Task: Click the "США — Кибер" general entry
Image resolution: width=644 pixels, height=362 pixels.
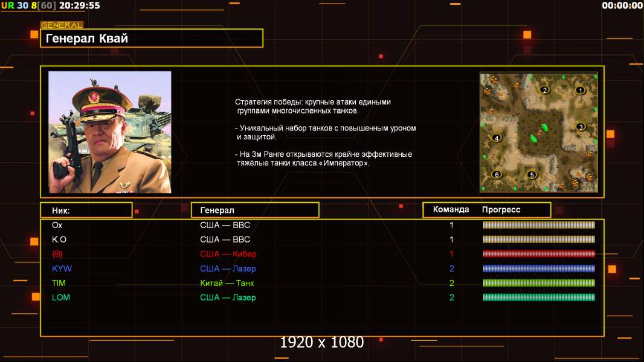Action: 227,254
